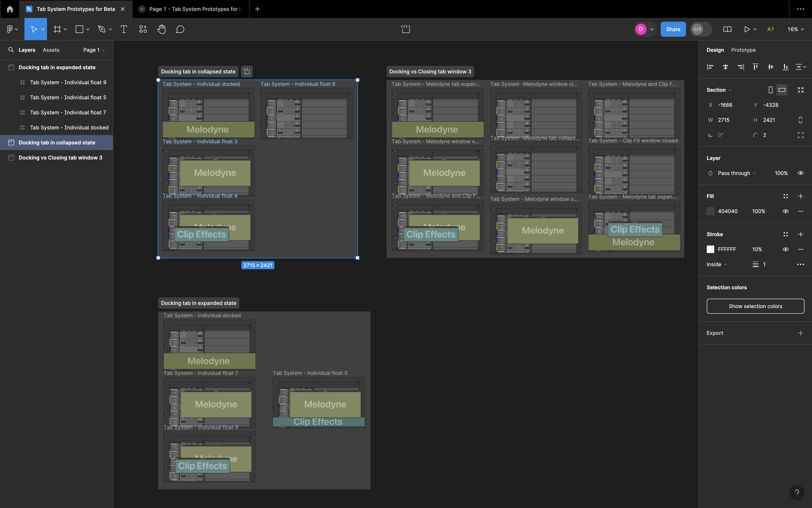Click the dev-ready status icon in toolbar center
Screen dimensions: 812x508
click(x=405, y=29)
